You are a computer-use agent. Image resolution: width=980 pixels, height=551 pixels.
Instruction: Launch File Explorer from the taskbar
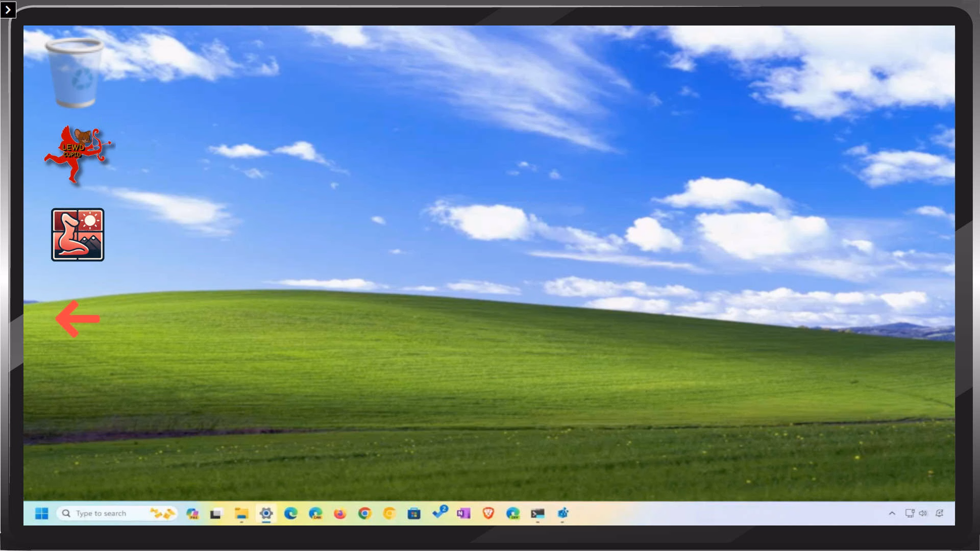[241, 513]
